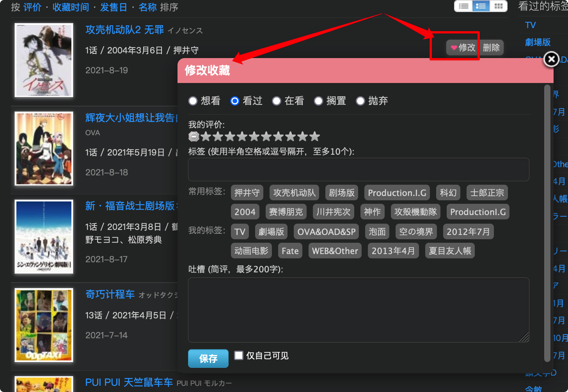Add the WEB&Other tag

click(335, 251)
